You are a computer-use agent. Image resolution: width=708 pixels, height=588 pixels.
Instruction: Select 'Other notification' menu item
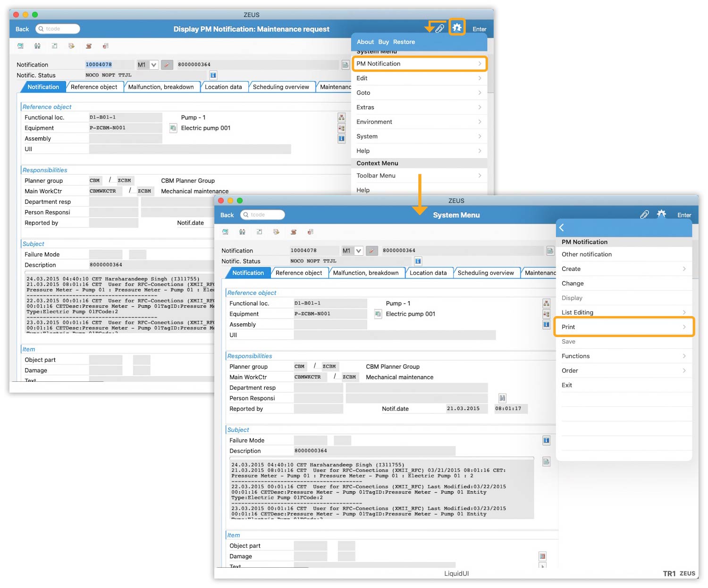587,254
